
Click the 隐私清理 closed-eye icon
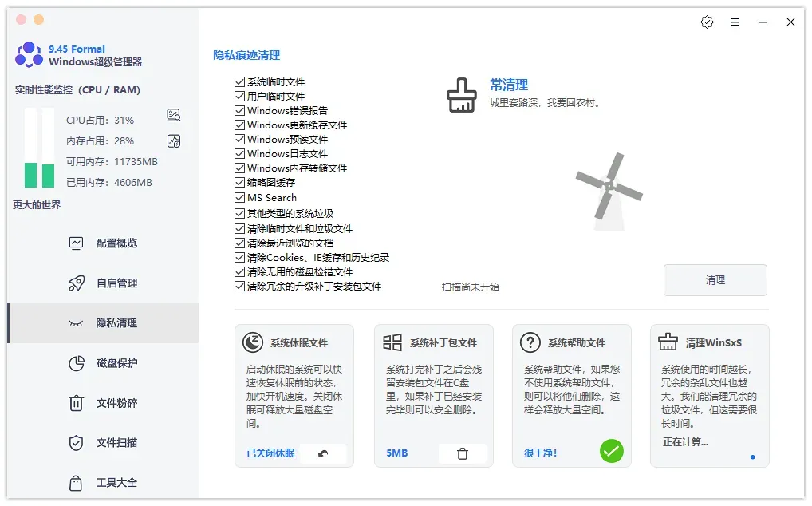pos(76,324)
